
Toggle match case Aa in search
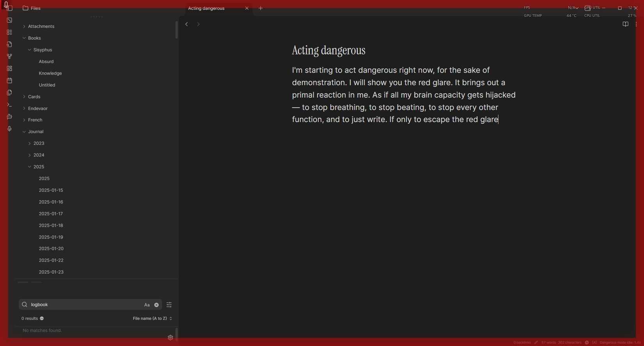147,305
